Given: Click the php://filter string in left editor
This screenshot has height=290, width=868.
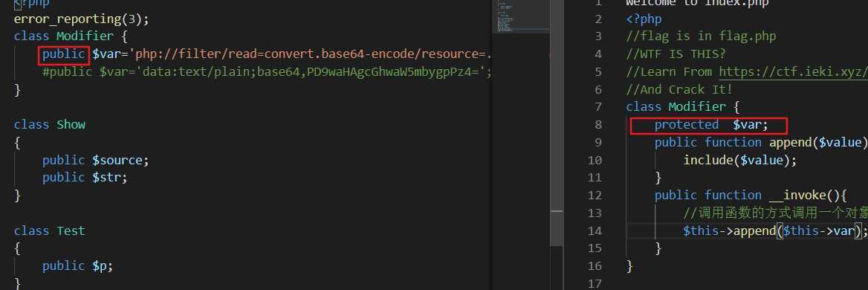Looking at the screenshot, I should pyautogui.click(x=311, y=54).
